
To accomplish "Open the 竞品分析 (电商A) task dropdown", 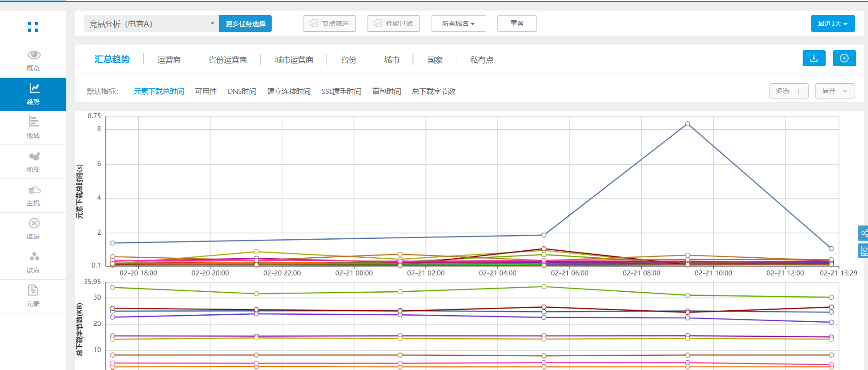I will tap(151, 24).
